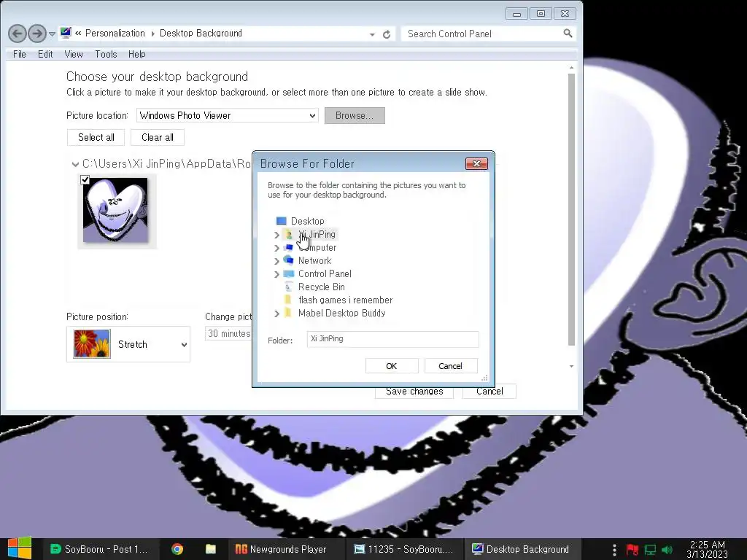
Task: Click the Control Panel window vertical scrollbar
Action: pyautogui.click(x=571, y=209)
